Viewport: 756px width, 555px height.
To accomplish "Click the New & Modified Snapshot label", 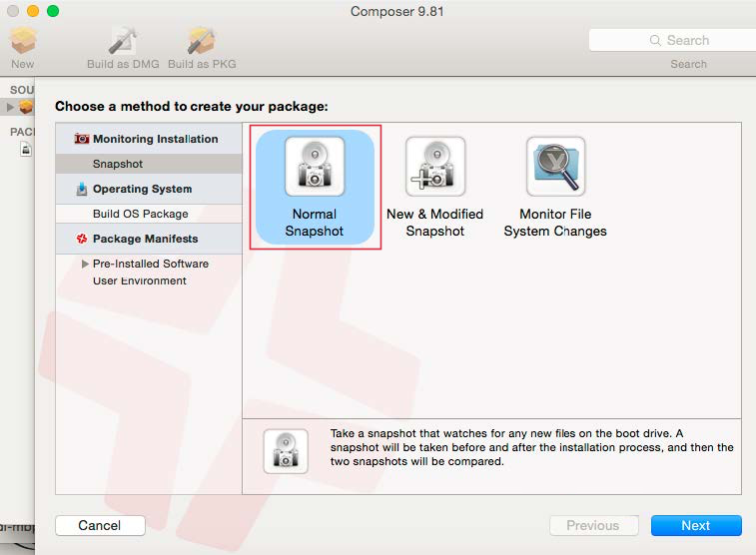I will point(434,223).
